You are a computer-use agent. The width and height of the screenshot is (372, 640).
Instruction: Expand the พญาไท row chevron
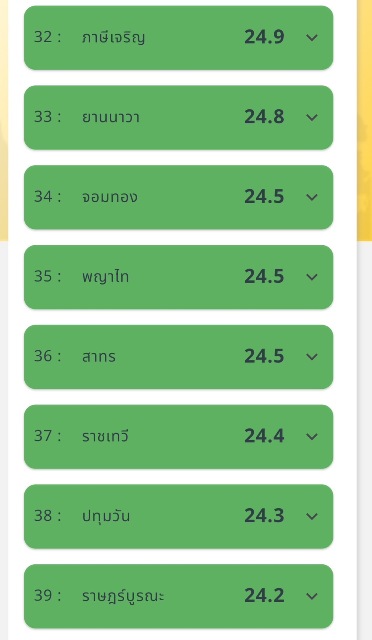312,277
